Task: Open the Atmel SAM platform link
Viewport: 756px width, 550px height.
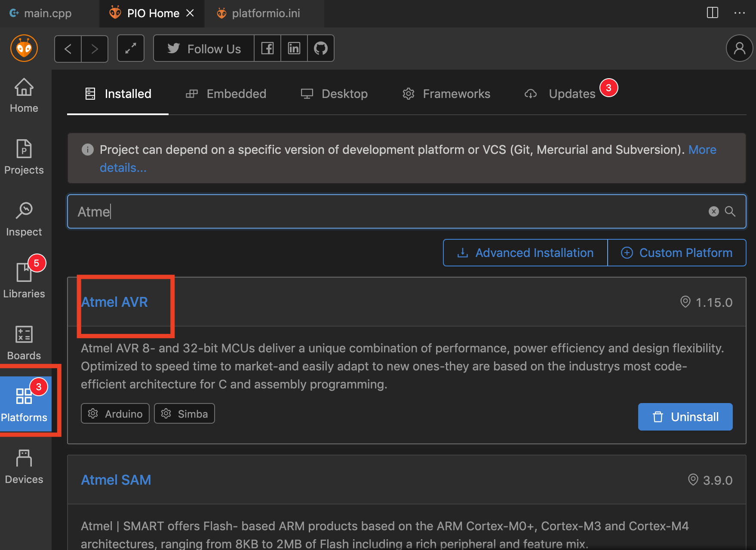Action: [x=116, y=480]
